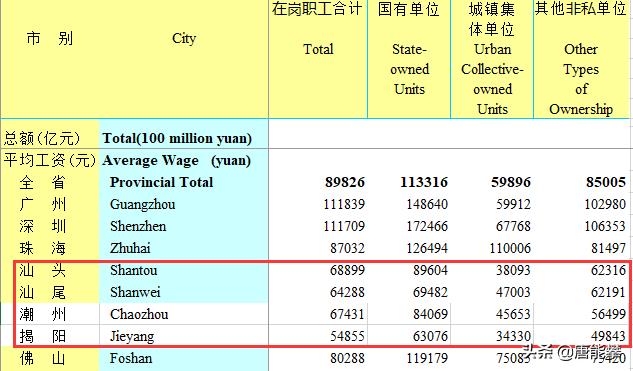Click Guangzhou total 111839
Viewport: 633px width, 371px height.
coord(344,204)
